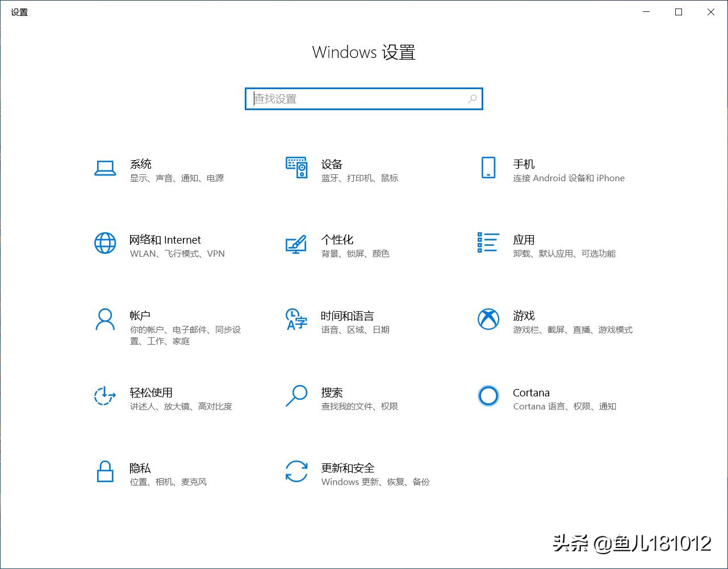The image size is (728, 569).
Task: Open the 网络和 Internet globe icon
Action: (x=105, y=243)
